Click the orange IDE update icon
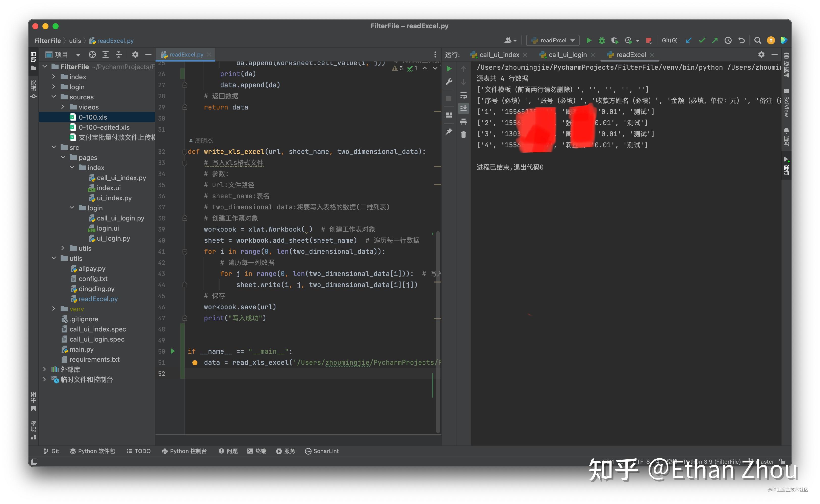This screenshot has height=504, width=820. tap(771, 40)
